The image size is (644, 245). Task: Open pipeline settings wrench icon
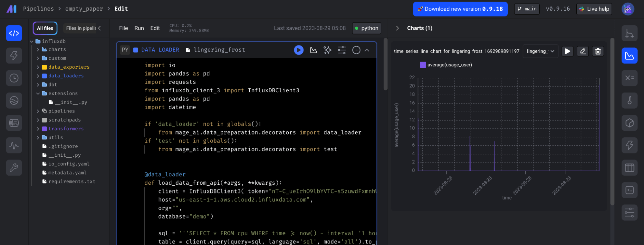coord(14,168)
